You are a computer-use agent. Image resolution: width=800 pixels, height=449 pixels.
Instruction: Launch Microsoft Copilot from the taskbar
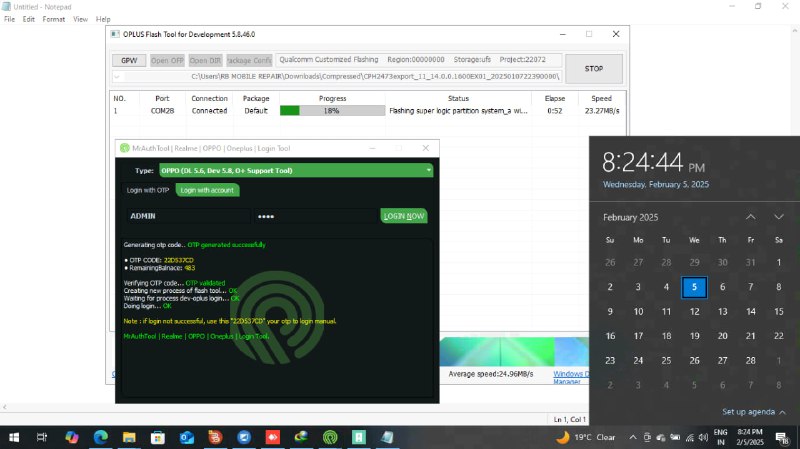(x=71, y=437)
